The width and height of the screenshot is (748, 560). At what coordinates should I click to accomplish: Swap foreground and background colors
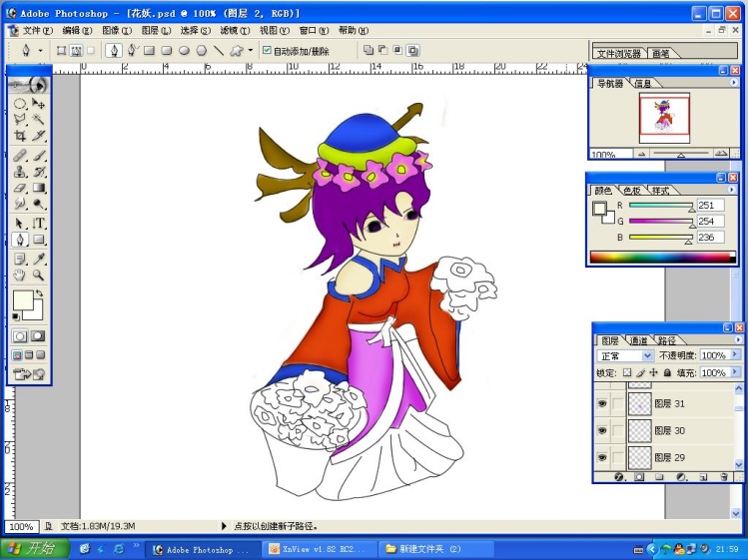[x=40, y=292]
